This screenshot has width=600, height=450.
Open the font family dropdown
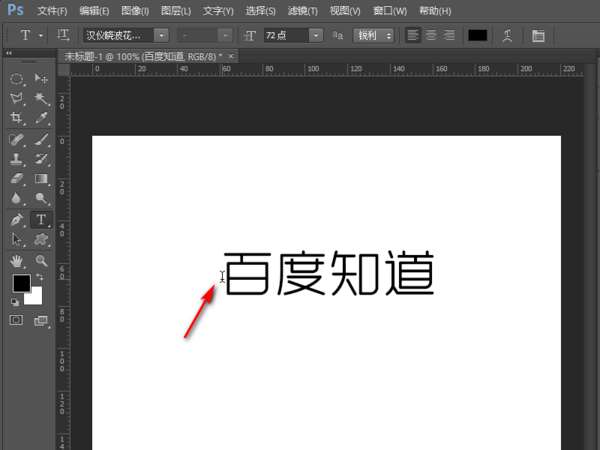coord(162,36)
